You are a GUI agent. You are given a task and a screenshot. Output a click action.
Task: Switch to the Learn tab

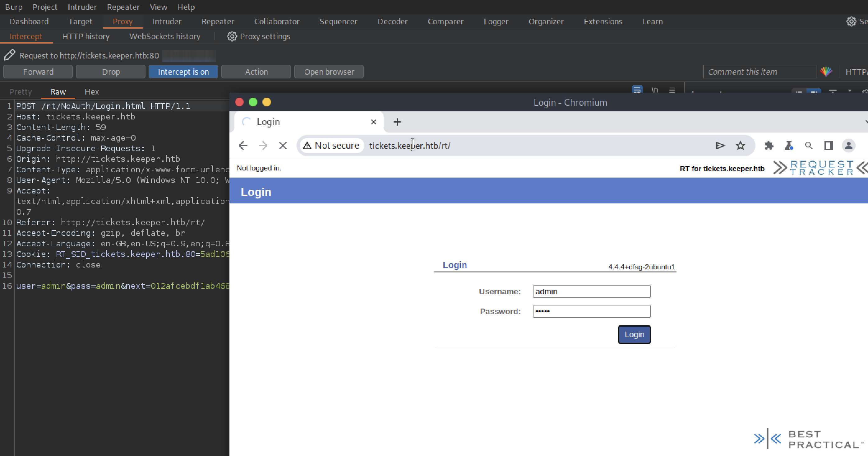pyautogui.click(x=652, y=21)
